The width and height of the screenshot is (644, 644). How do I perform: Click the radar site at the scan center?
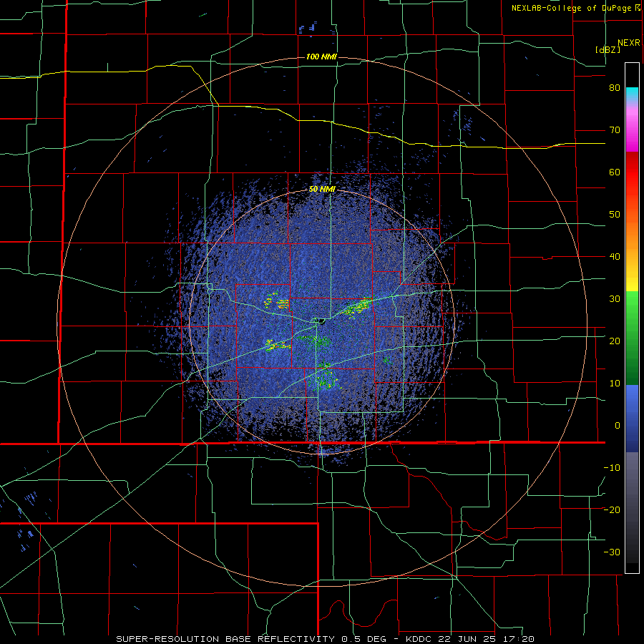coord(320,321)
